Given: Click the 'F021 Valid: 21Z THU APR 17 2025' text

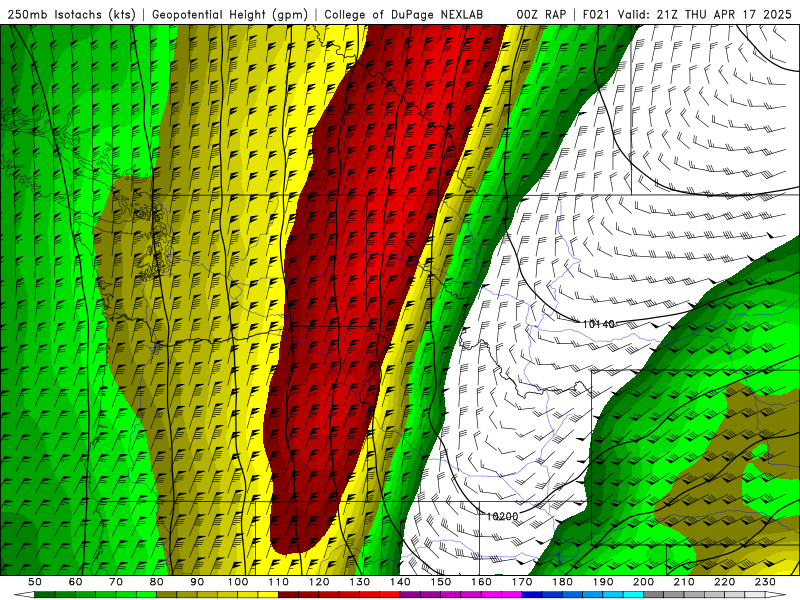Looking at the screenshot, I should point(687,14).
